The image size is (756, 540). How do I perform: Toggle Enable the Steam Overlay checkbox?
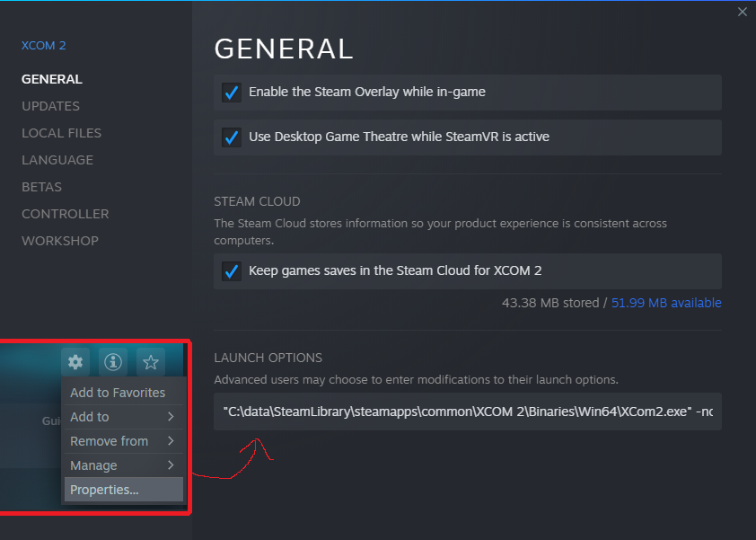coord(232,93)
